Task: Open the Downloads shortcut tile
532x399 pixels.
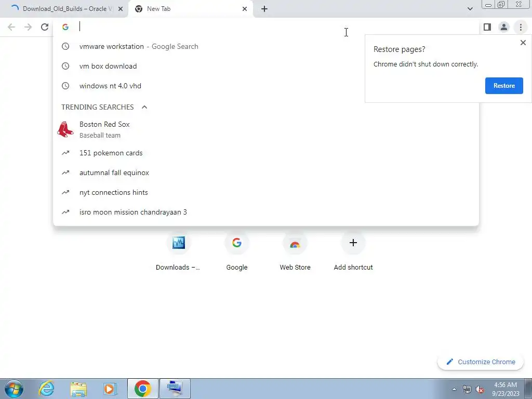Action: click(179, 252)
